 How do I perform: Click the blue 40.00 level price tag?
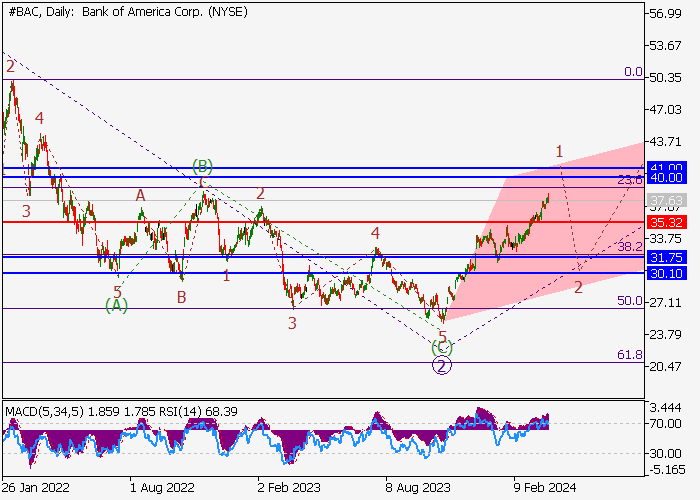click(667, 178)
